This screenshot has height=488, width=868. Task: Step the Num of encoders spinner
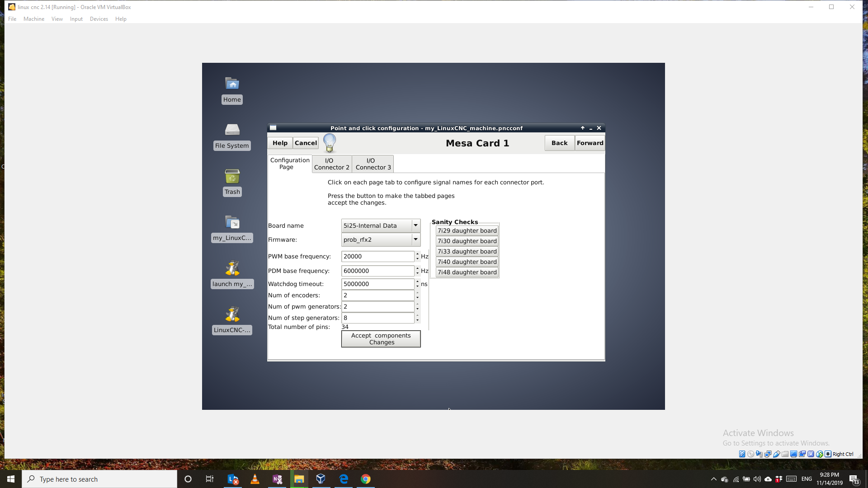[x=417, y=295]
